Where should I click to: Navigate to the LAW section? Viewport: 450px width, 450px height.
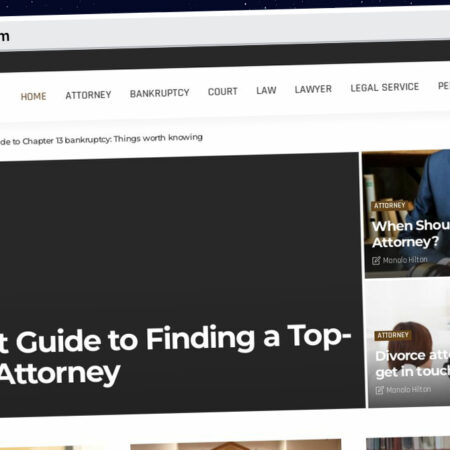[x=266, y=90]
